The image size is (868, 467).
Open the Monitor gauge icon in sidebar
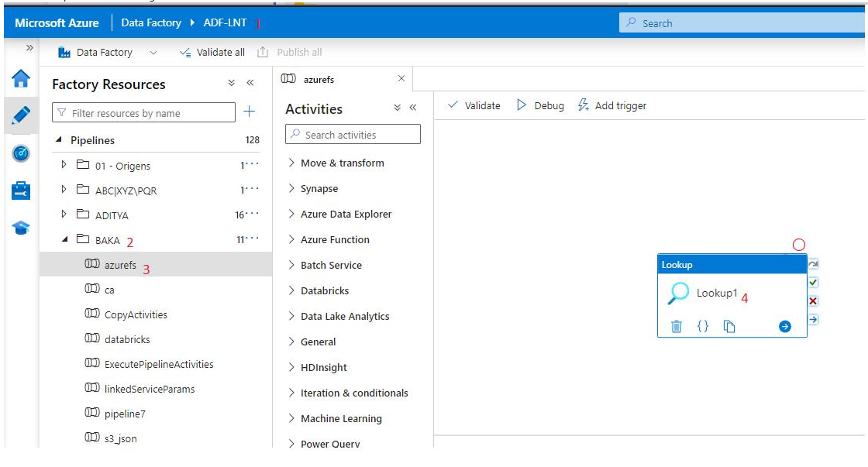tap(21, 153)
